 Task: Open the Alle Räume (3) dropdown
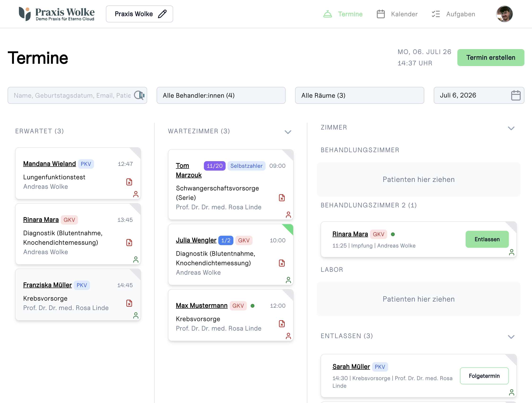[360, 95]
